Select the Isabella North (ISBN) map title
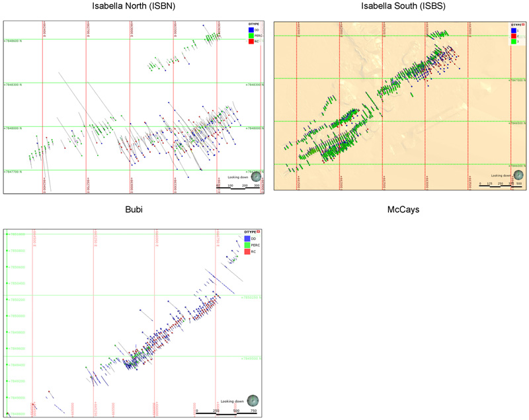The image size is (529, 420). point(132,7)
